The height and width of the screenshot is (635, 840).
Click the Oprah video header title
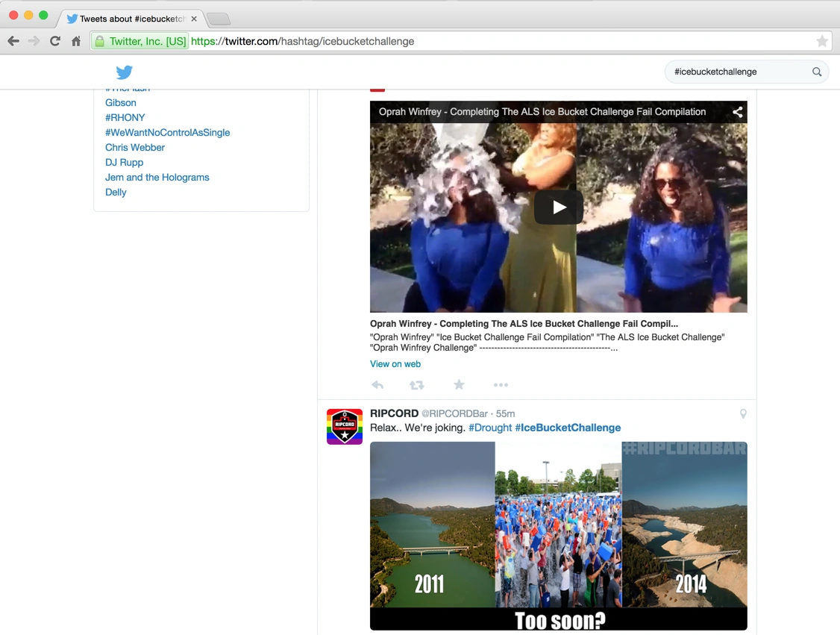pos(542,112)
